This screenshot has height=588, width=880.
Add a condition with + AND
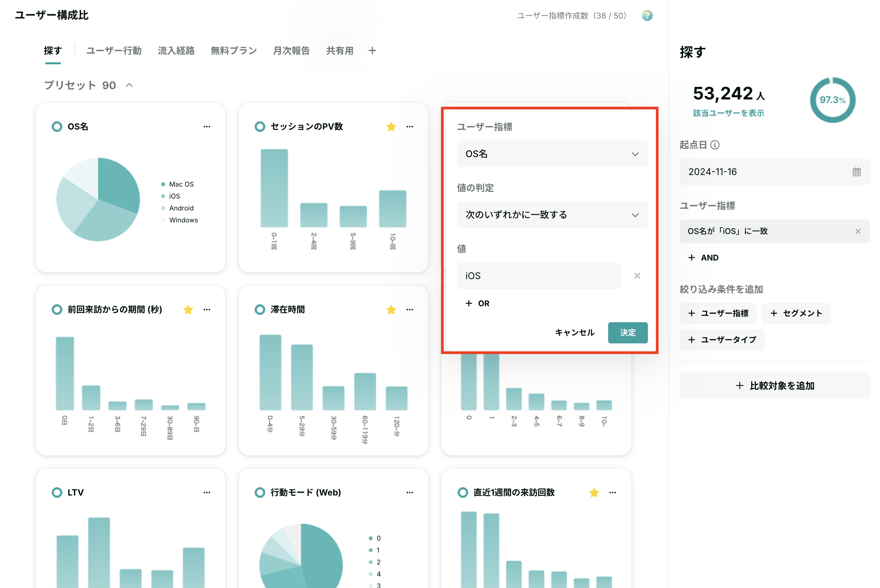703,258
